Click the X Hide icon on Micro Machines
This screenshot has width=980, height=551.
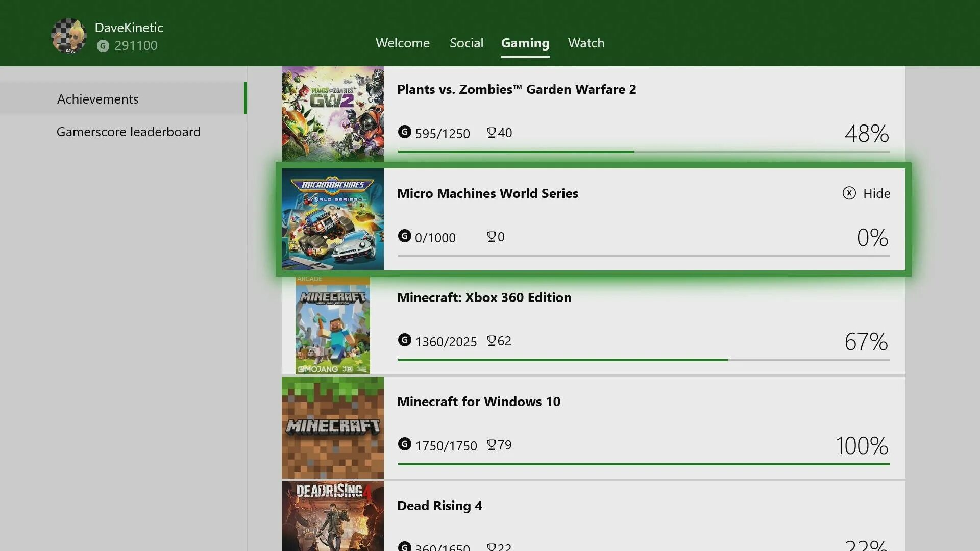(x=849, y=193)
